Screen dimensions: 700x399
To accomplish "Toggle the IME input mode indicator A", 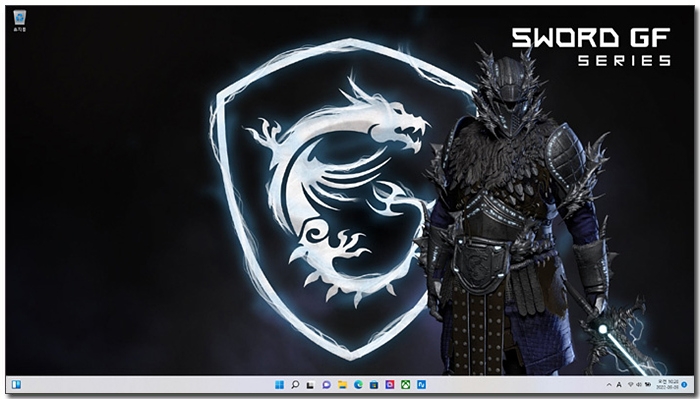I will (x=619, y=385).
